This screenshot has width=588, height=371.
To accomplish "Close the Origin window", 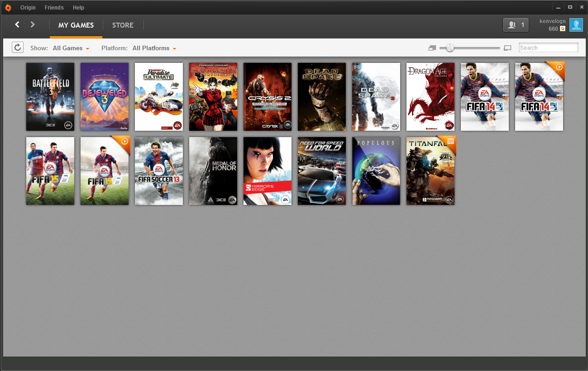I will 582,7.
